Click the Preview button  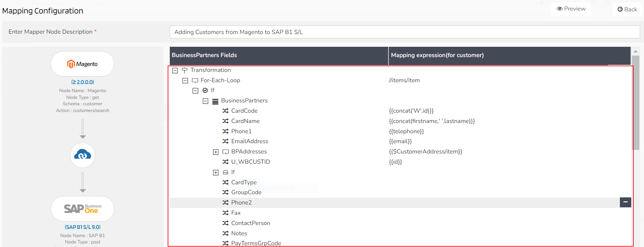pyautogui.click(x=571, y=9)
